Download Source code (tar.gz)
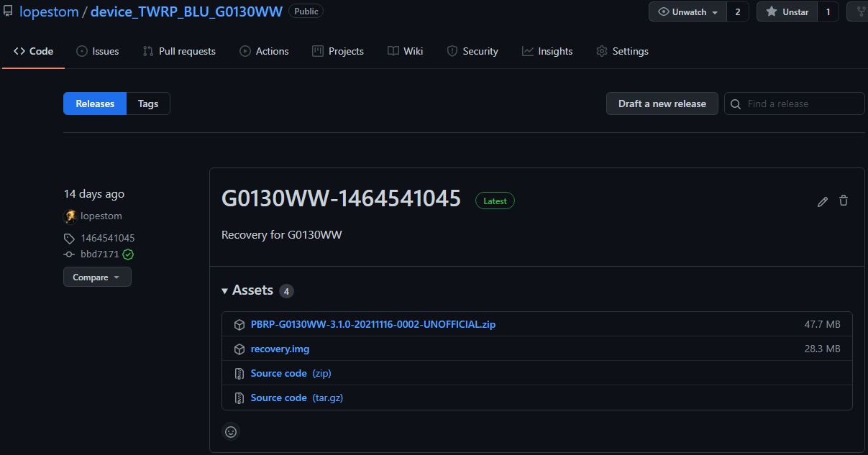Screen dimensions: 868x455 (x=296, y=397)
